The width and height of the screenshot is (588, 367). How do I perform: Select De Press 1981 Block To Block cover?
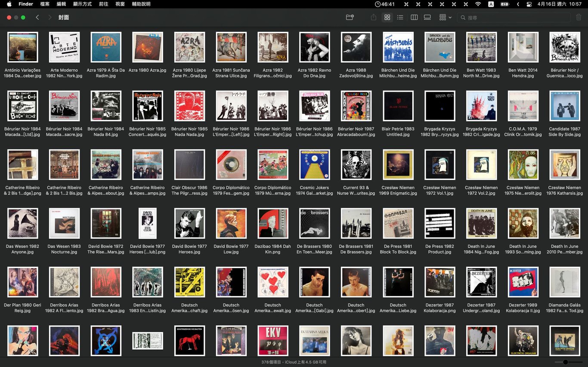click(x=398, y=223)
